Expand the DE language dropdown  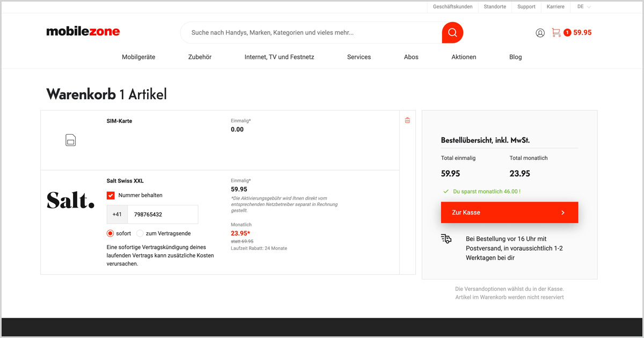(584, 7)
